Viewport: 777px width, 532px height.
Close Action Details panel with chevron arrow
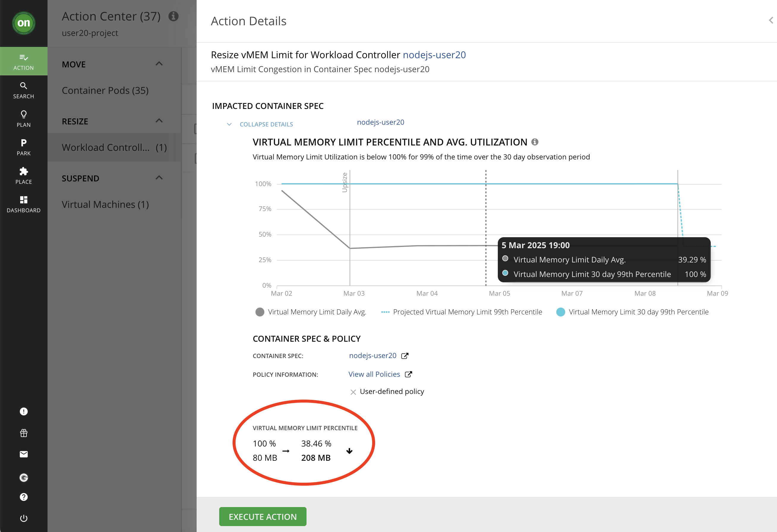771,20
